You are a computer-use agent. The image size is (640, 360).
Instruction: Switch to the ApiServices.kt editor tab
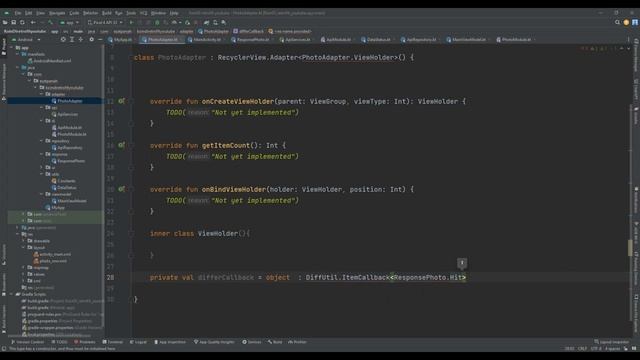[298, 40]
